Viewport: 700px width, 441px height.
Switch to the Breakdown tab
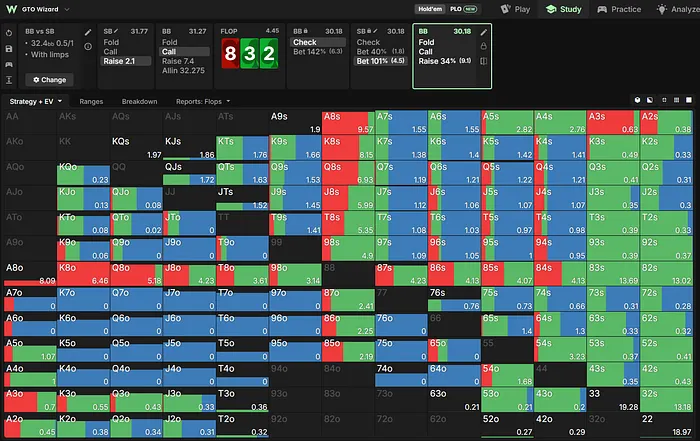[x=139, y=101]
